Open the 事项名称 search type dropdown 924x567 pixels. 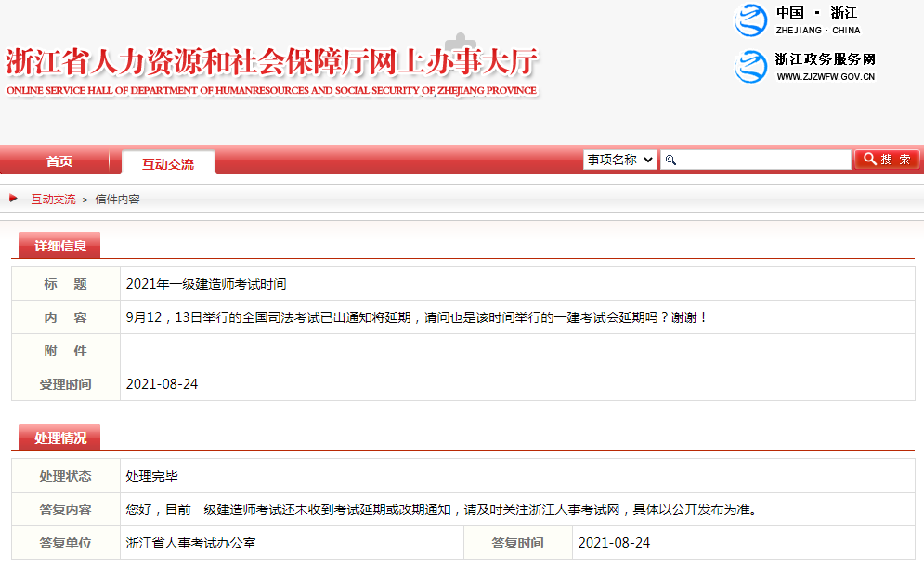coord(619,160)
